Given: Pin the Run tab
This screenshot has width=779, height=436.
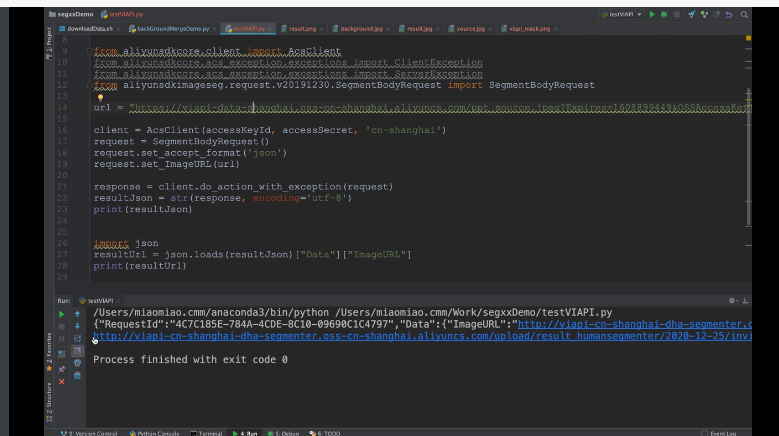Looking at the screenshot, I should (x=62, y=369).
